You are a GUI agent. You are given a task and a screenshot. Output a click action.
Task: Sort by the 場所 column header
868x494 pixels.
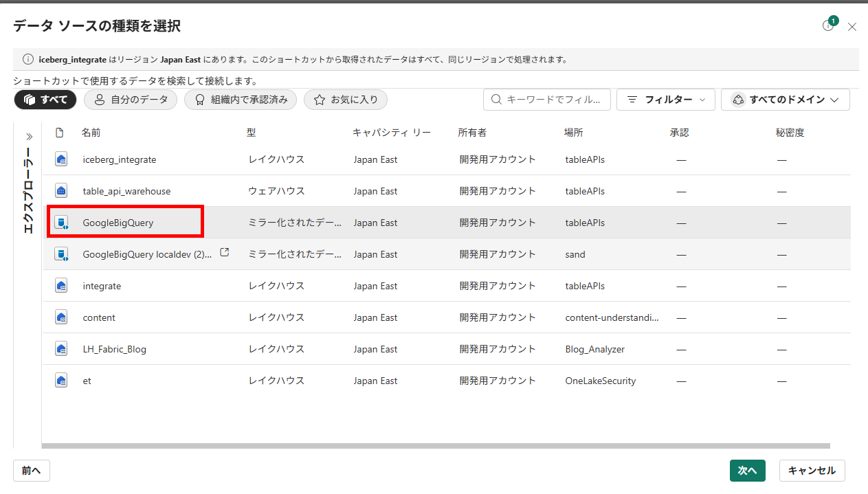click(574, 133)
